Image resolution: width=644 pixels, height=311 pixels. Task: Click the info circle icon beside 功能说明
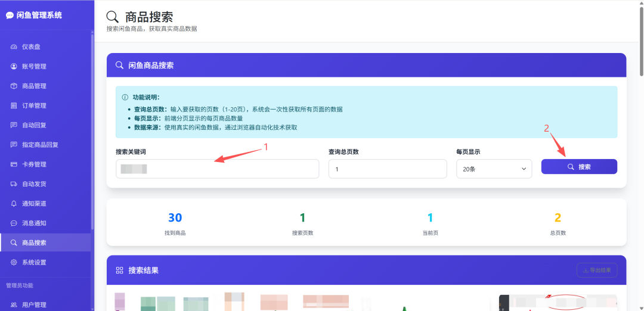coord(125,98)
